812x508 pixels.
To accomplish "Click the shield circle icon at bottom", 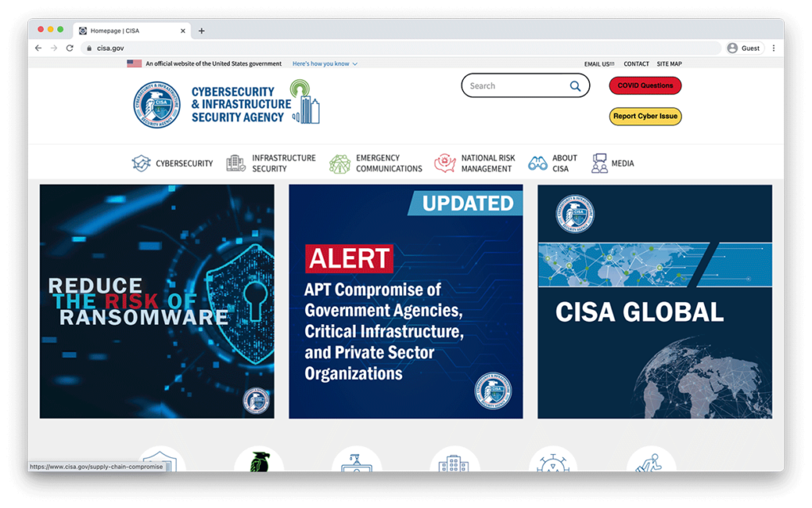I will click(161, 460).
